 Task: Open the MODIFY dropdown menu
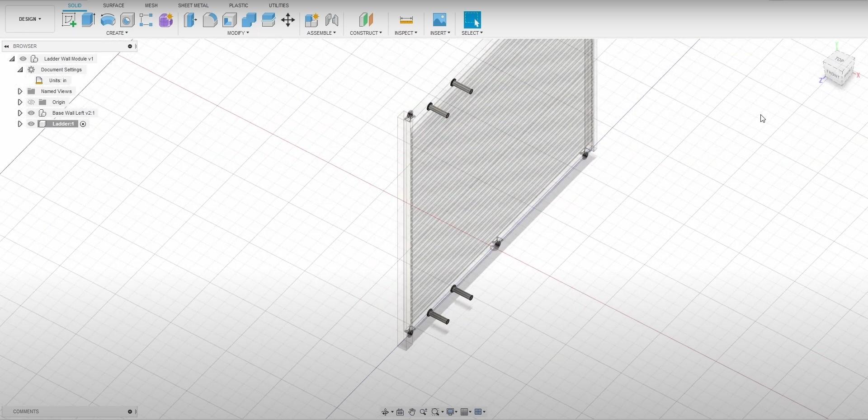point(238,33)
